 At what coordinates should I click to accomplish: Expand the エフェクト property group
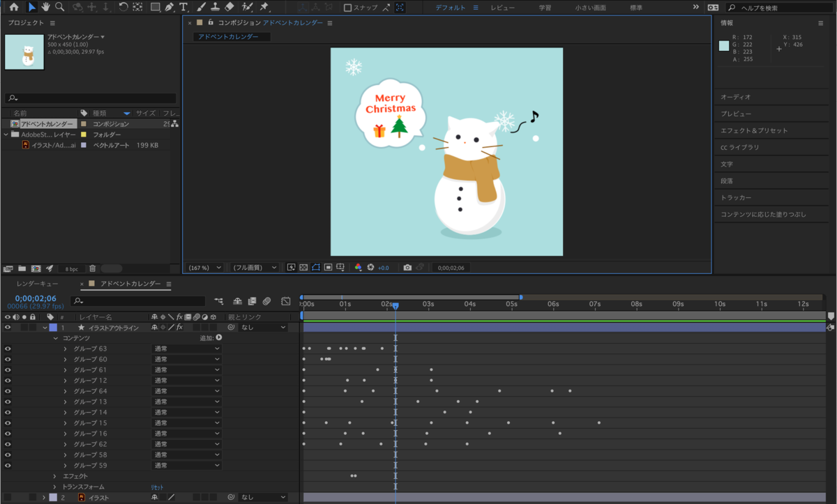tap(56, 476)
